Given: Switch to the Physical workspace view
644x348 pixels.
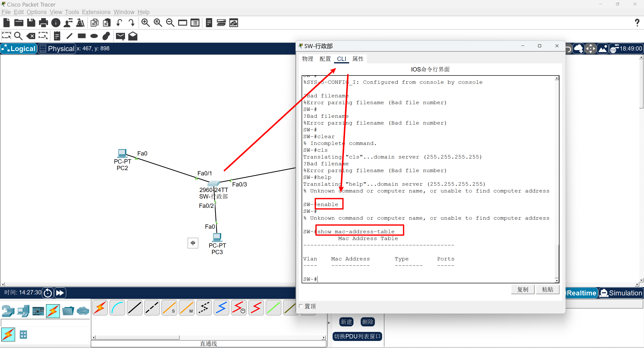Looking at the screenshot, I should [57, 49].
